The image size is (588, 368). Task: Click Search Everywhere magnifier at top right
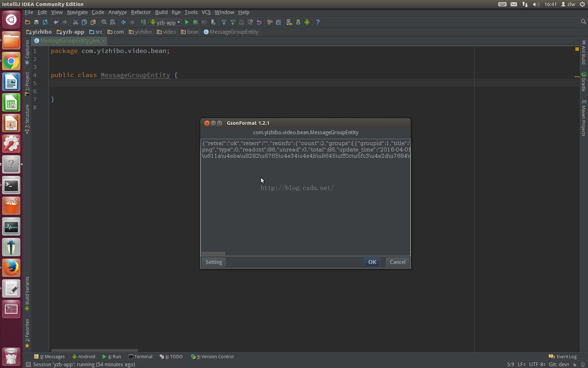point(583,22)
